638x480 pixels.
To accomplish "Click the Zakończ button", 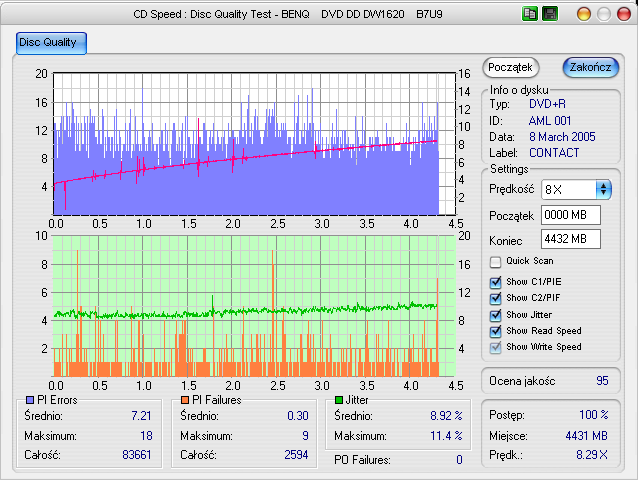I will point(590,67).
